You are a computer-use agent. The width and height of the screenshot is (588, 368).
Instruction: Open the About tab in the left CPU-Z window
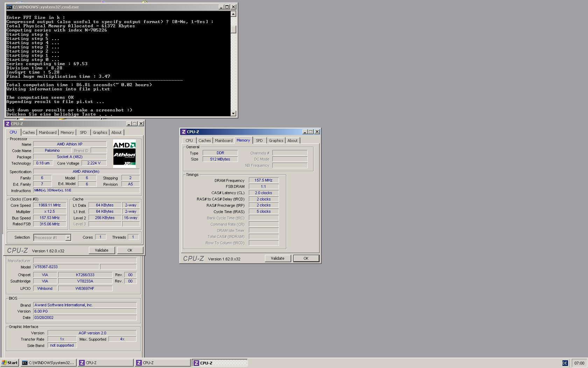click(117, 132)
